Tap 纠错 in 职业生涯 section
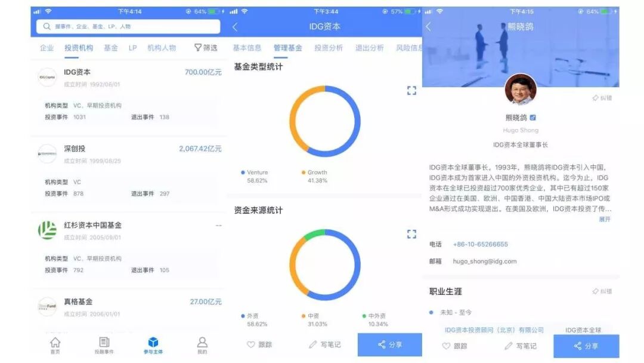Viewport: 644px width, 363px height. (602, 291)
